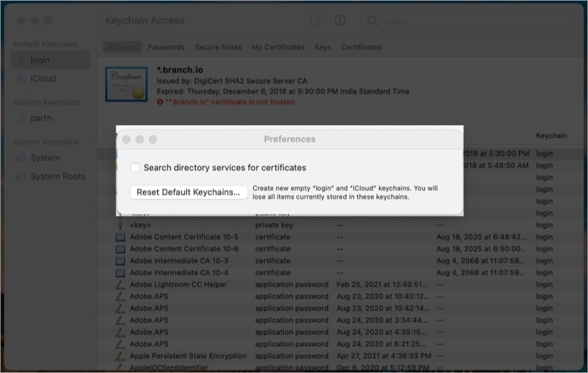Click the Adobe Intermediate CA 10-3 certificate icon
588x373 pixels.
click(121, 261)
